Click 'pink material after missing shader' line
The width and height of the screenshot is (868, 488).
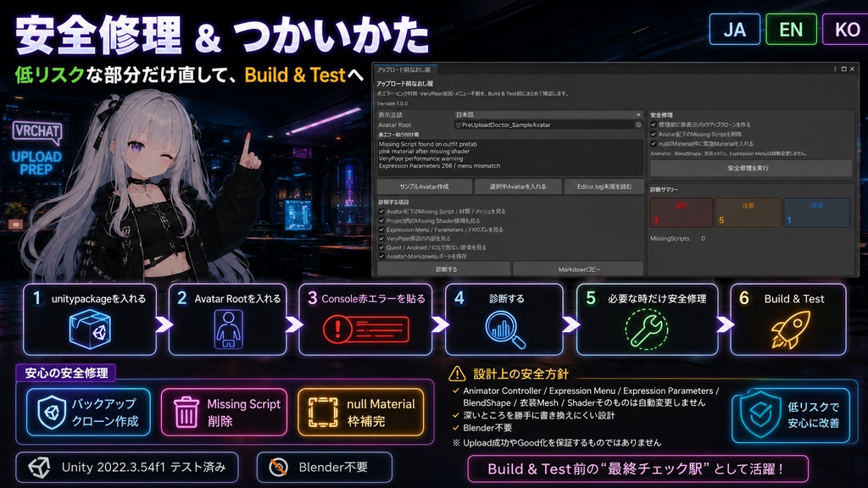click(x=424, y=151)
